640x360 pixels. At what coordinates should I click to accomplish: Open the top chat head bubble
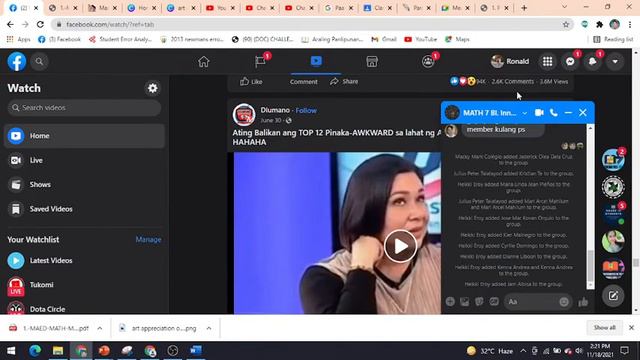pos(613,160)
